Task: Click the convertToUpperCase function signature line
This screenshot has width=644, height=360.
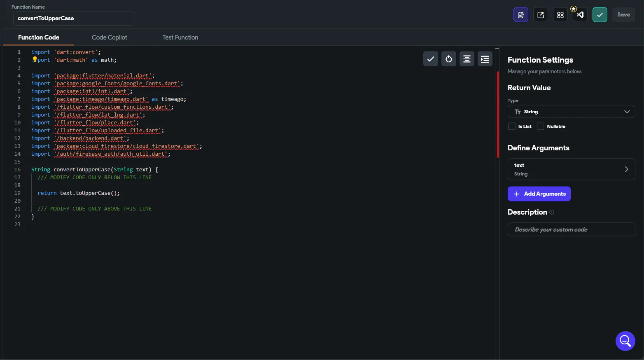Action: click(95, 169)
